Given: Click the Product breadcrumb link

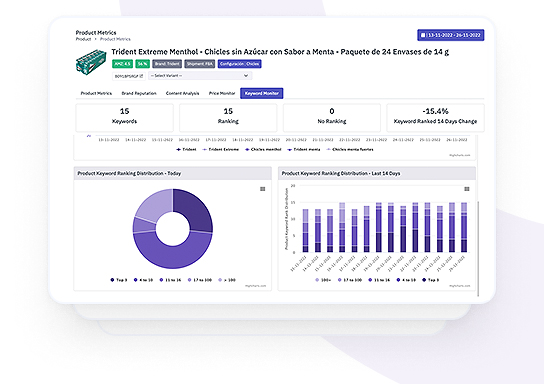Looking at the screenshot, I should tap(83, 39).
